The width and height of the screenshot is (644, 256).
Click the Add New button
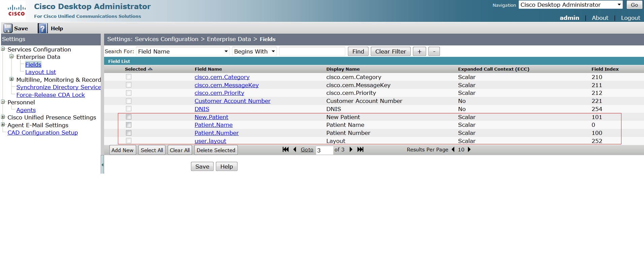123,150
